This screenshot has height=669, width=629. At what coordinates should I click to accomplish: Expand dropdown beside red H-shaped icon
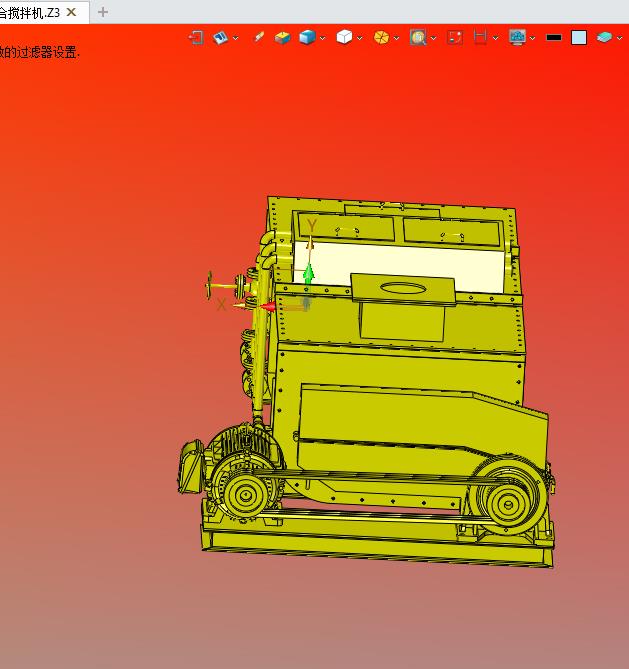click(495, 38)
